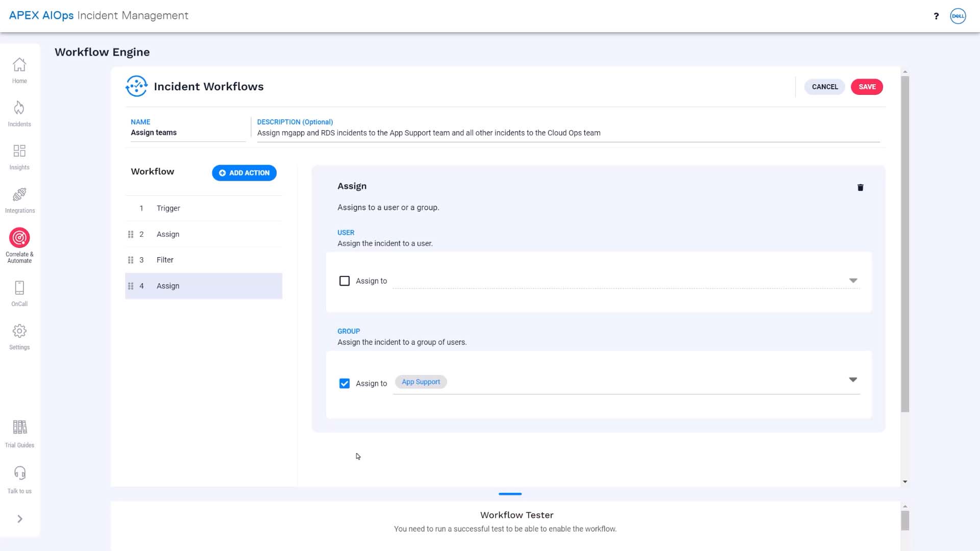Delete Assign action with trash icon
Viewport: 980px width, 551px height.
pos(861,187)
